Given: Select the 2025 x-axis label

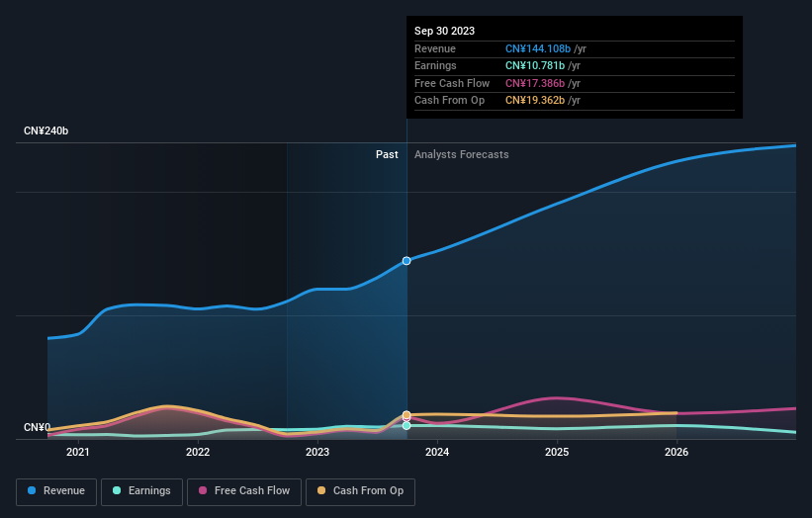Looking at the screenshot, I should (x=557, y=452).
